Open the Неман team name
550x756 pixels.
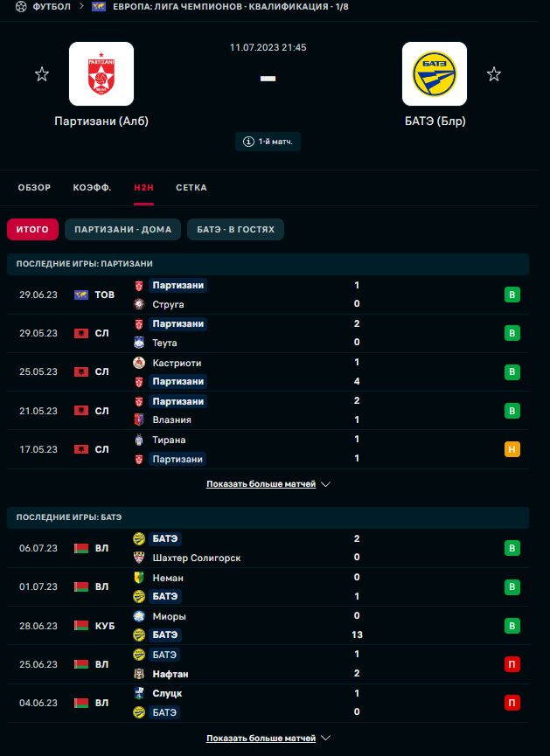point(168,578)
